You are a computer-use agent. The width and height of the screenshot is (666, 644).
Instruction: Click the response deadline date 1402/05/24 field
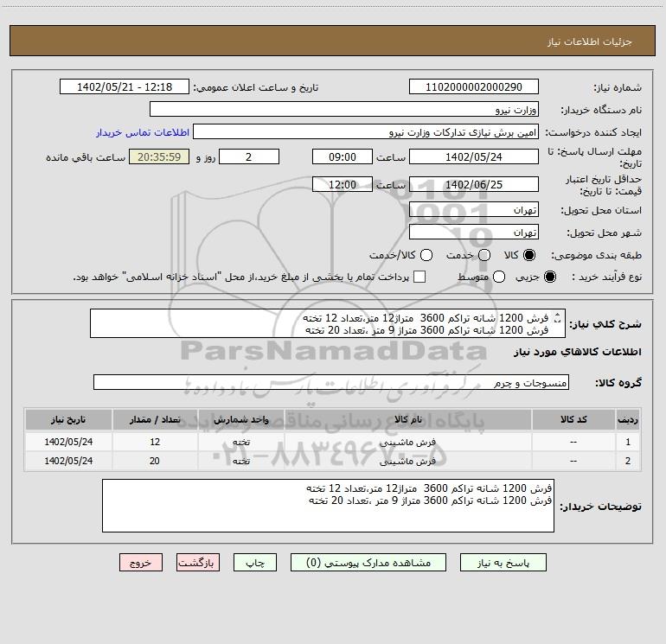(x=474, y=156)
